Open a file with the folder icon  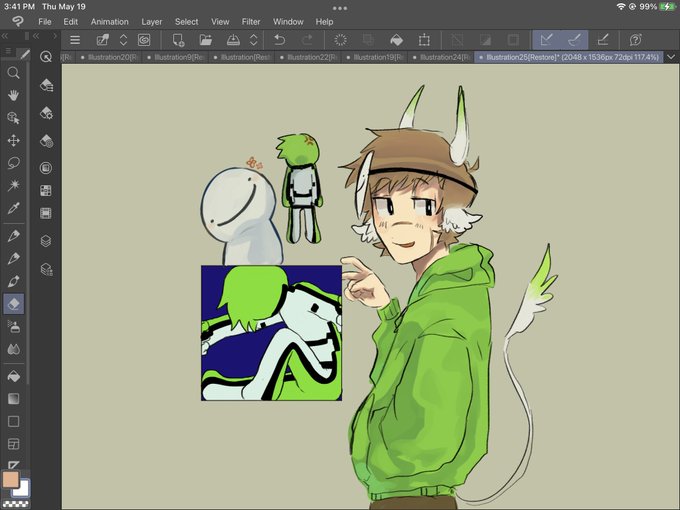(206, 40)
